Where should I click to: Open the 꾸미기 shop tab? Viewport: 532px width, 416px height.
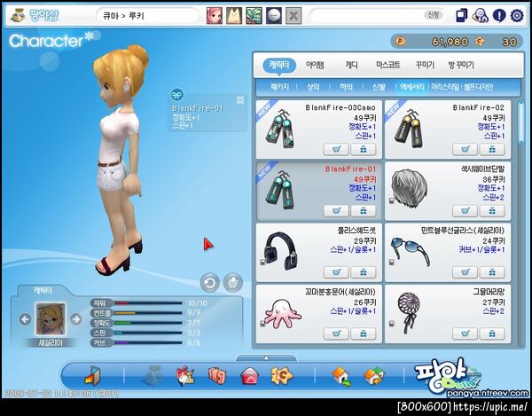(425, 65)
